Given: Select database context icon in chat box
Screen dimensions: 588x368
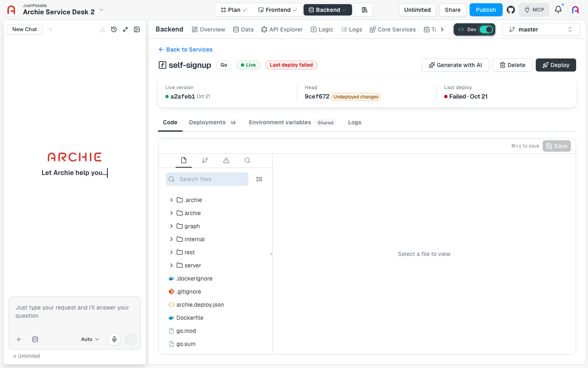Looking at the screenshot, I should pos(35,339).
